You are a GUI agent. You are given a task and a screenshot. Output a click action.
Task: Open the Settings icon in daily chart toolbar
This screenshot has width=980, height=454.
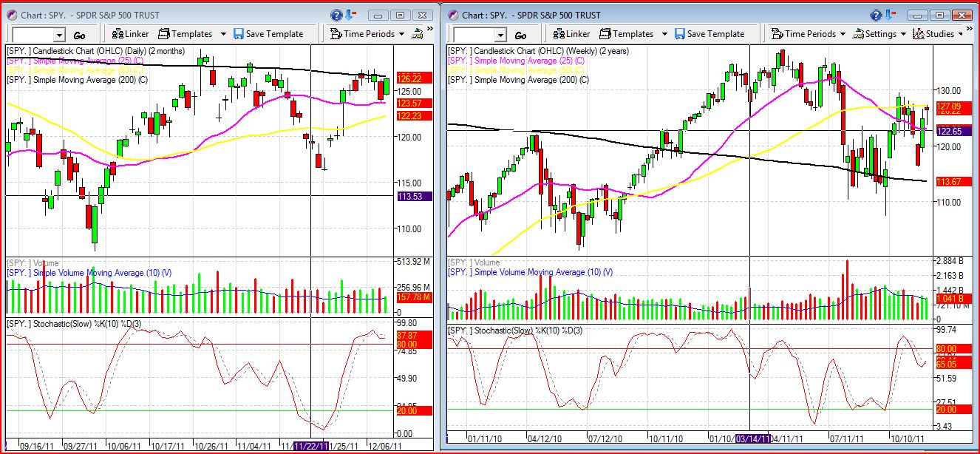click(417, 34)
